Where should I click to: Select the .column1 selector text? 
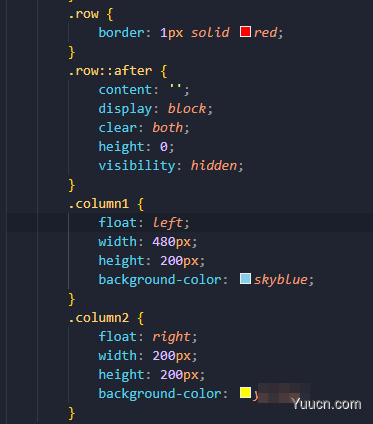click(x=99, y=204)
